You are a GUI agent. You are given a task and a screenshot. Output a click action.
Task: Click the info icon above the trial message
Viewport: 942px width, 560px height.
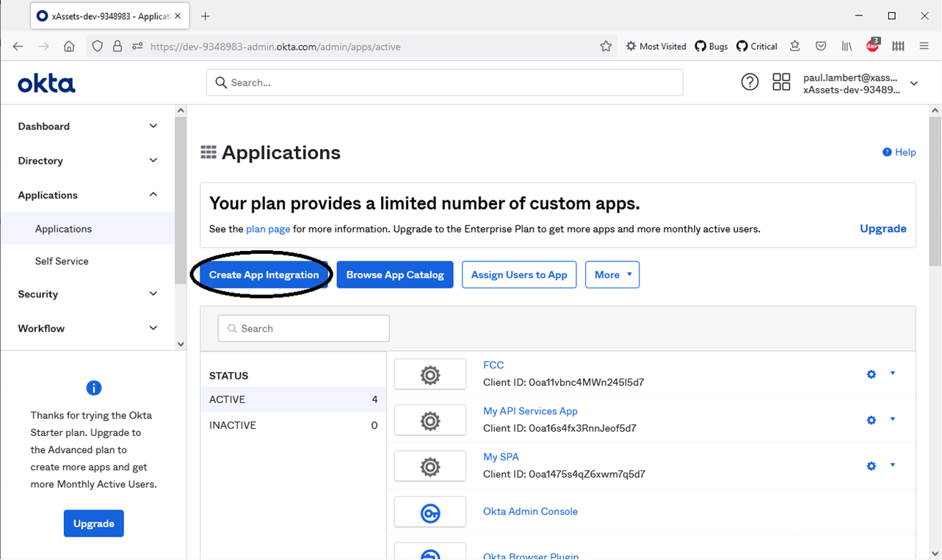click(93, 388)
